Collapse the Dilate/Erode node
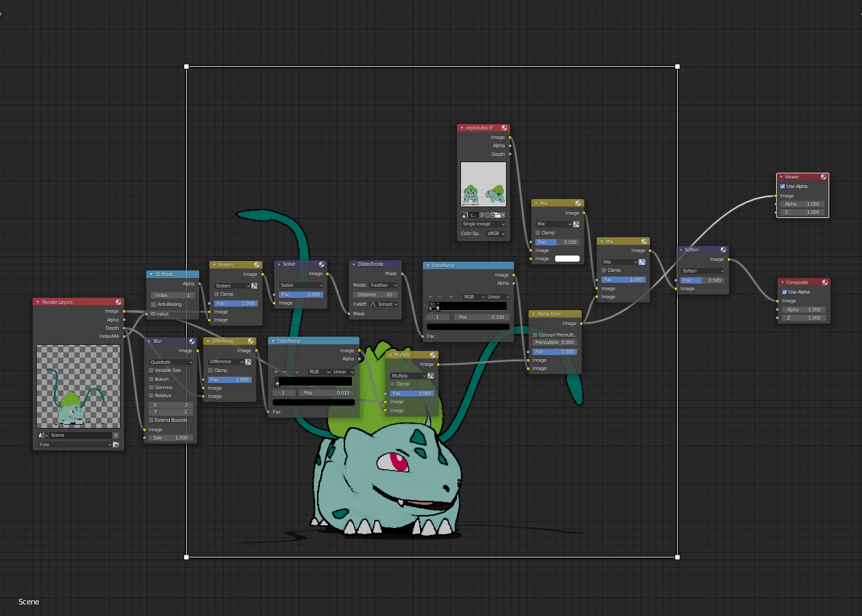 pos(353,264)
